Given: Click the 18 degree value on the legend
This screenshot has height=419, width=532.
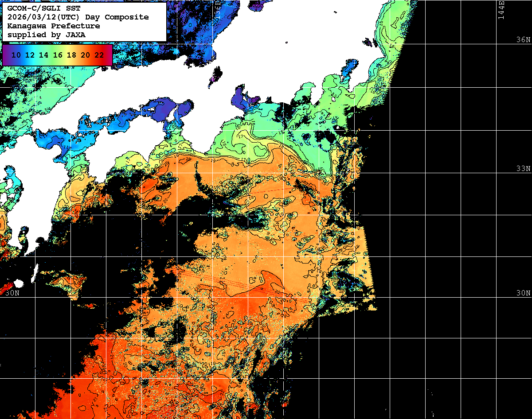Looking at the screenshot, I should (71, 55).
